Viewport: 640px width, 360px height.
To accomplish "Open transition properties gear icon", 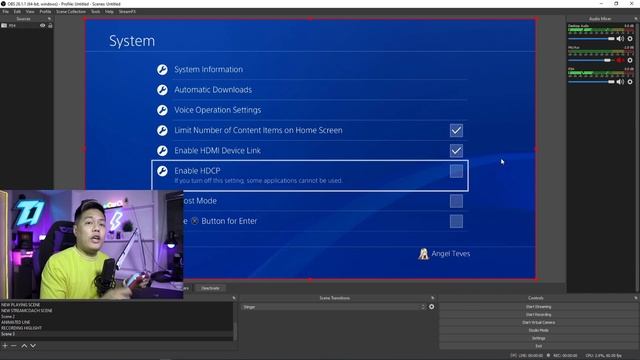I will tap(431, 307).
